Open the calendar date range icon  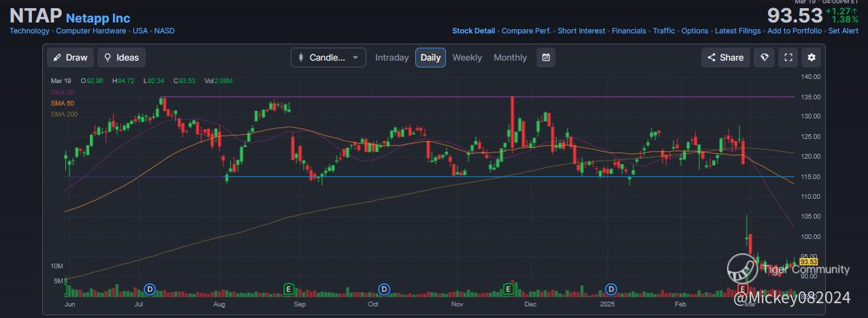point(546,57)
